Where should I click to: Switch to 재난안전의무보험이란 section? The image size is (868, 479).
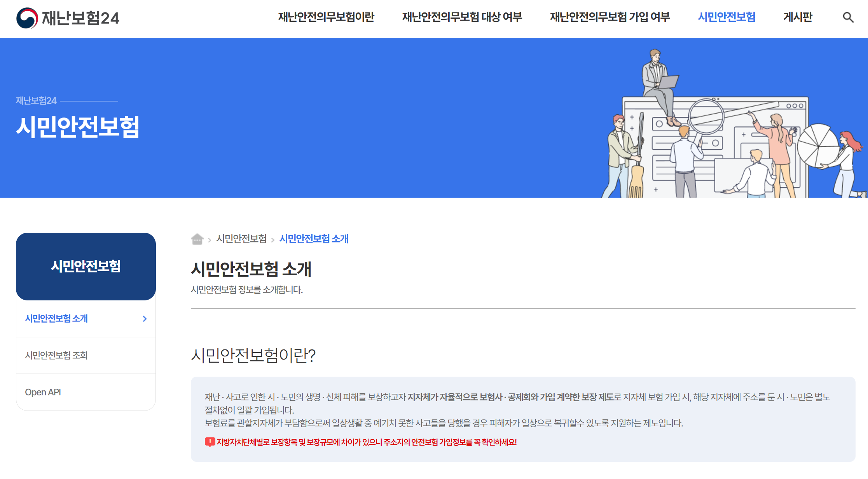(326, 17)
